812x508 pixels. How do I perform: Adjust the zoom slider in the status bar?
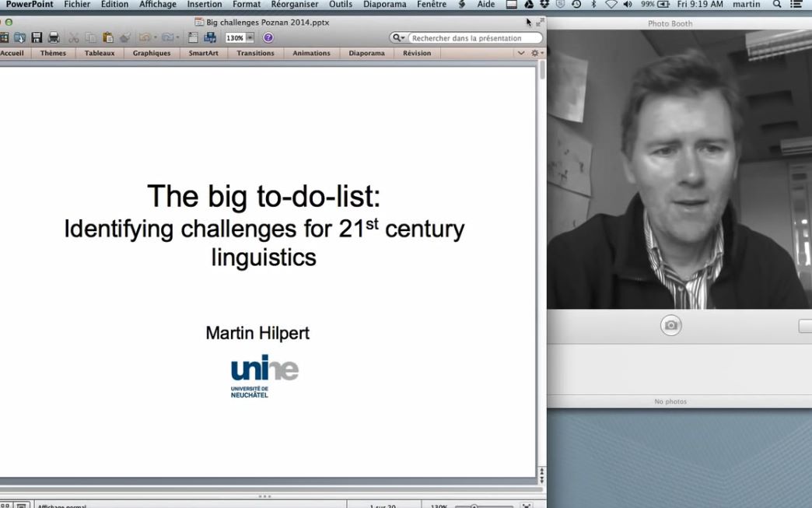[x=483, y=506]
